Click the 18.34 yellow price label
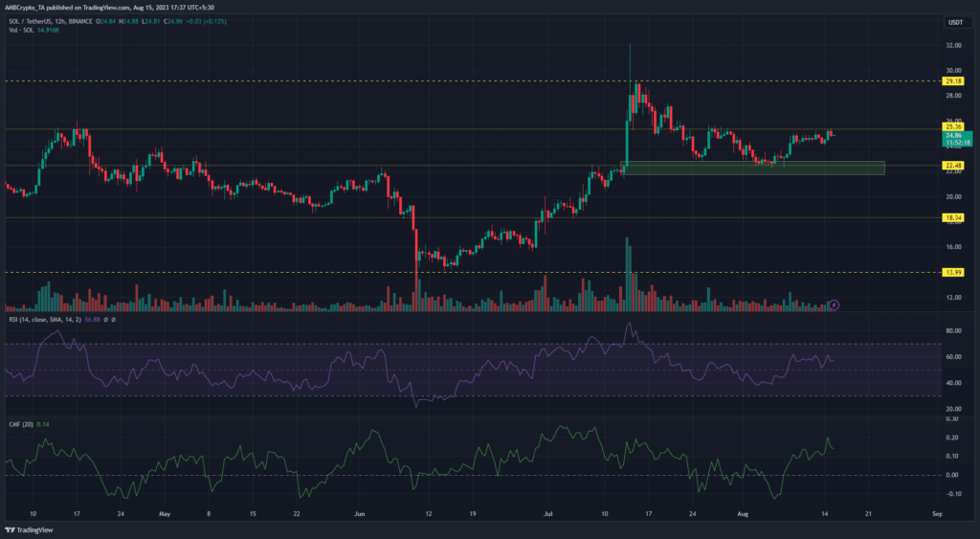The image size is (980, 539). [953, 218]
